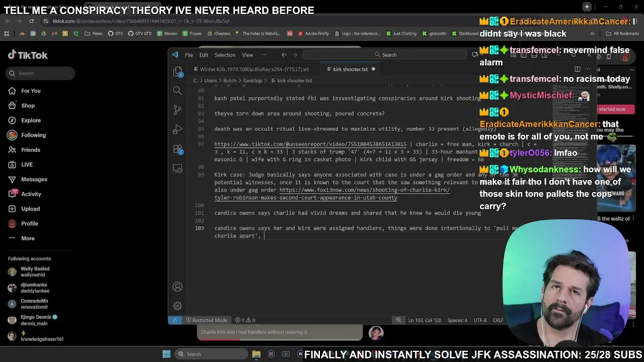644x362 pixels.
Task: Open File Explorer from taskbar
Action: tap(256, 354)
